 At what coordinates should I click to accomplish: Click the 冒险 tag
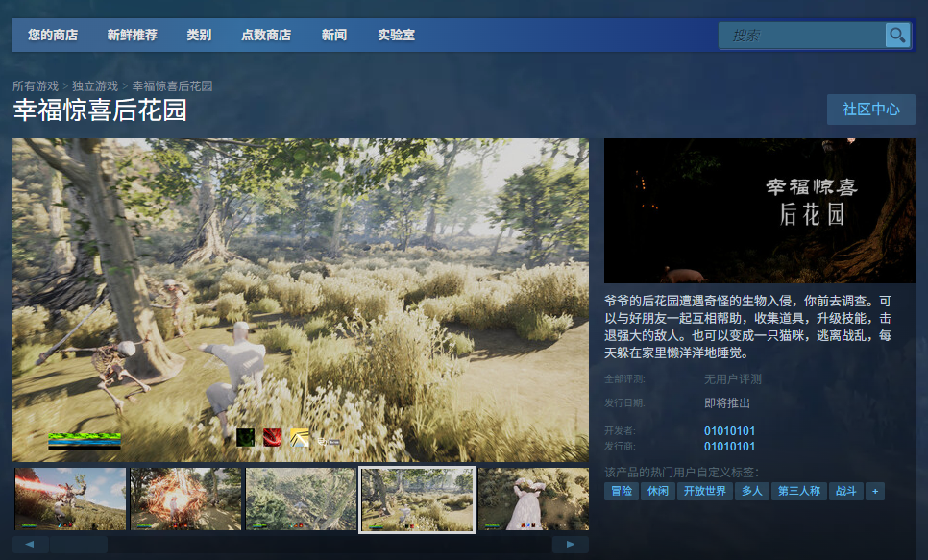[622, 491]
